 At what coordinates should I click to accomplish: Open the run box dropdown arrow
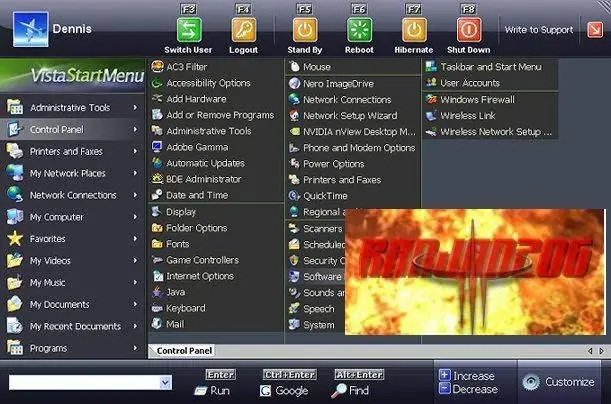click(x=166, y=383)
